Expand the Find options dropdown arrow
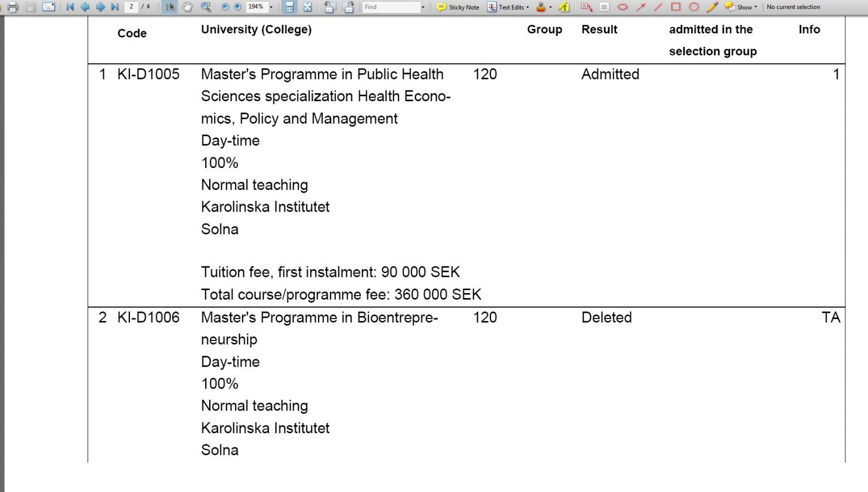This screenshot has height=492, width=868. coord(423,7)
